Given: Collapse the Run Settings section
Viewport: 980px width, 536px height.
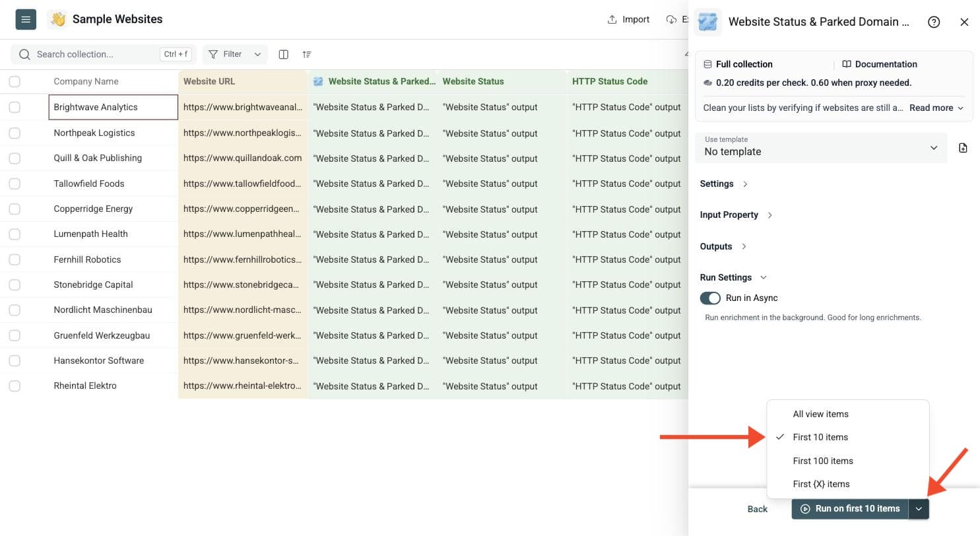Looking at the screenshot, I should (x=733, y=277).
